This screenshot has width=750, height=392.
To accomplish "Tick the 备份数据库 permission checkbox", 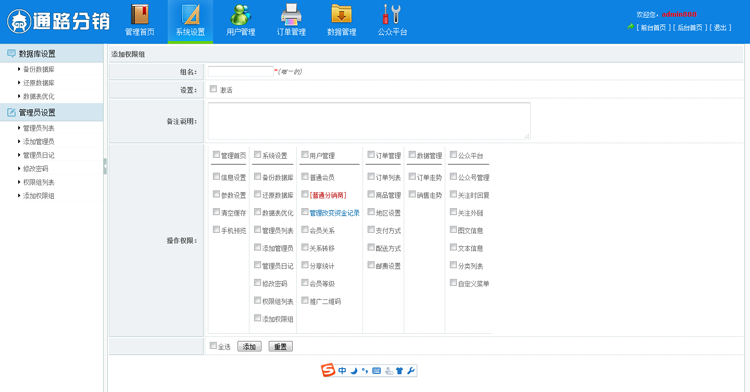I will pyautogui.click(x=257, y=176).
